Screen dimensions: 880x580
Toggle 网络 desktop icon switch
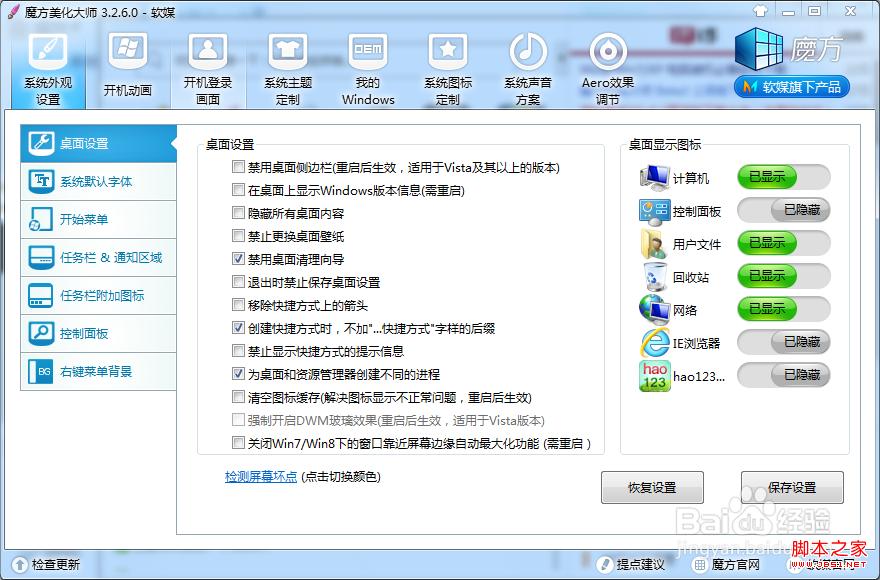point(783,309)
